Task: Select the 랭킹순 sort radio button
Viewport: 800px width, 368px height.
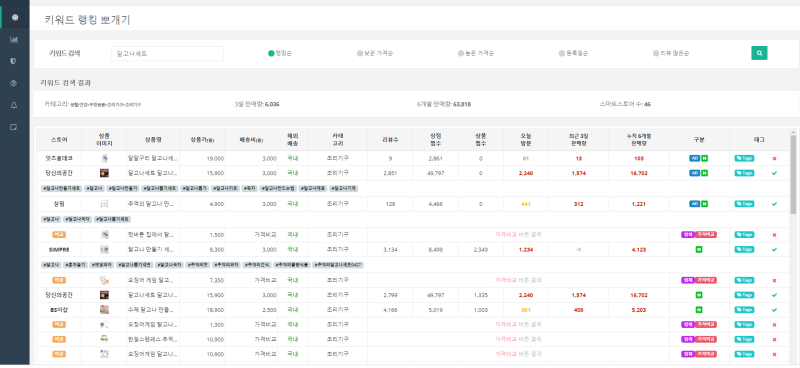Action: (x=271, y=53)
